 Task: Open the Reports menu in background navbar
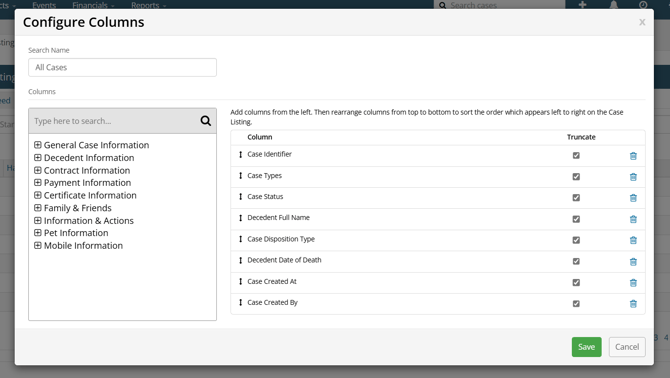pos(148,5)
